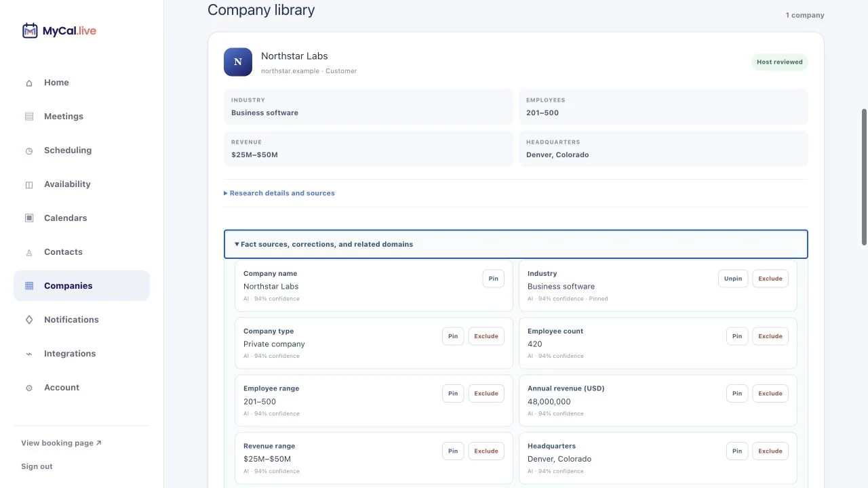
Task: Click the Business software industry summary tile
Action: pos(368,106)
